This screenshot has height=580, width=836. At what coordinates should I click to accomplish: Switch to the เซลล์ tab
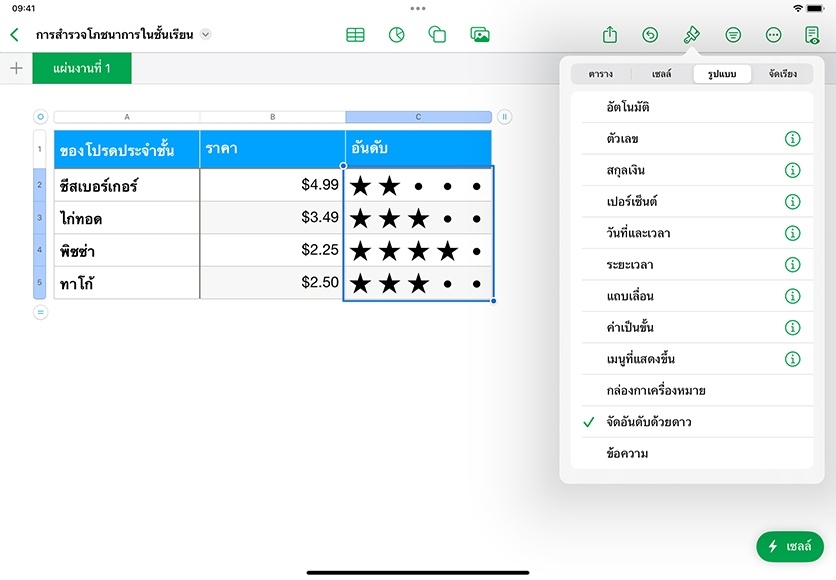661,74
